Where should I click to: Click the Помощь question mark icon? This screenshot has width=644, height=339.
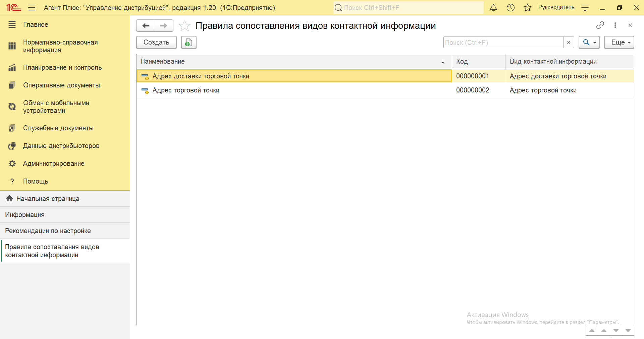click(x=12, y=181)
